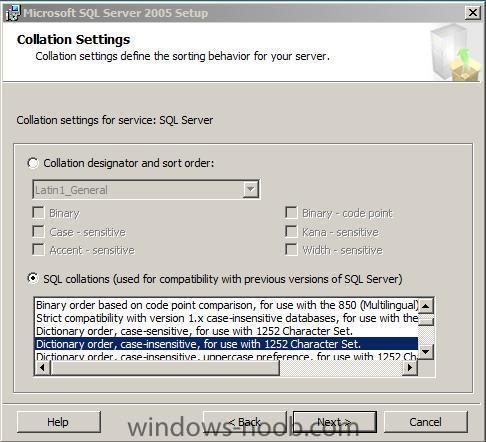Toggle Width - sensitive checkbox
The image size is (486, 442).
point(291,249)
